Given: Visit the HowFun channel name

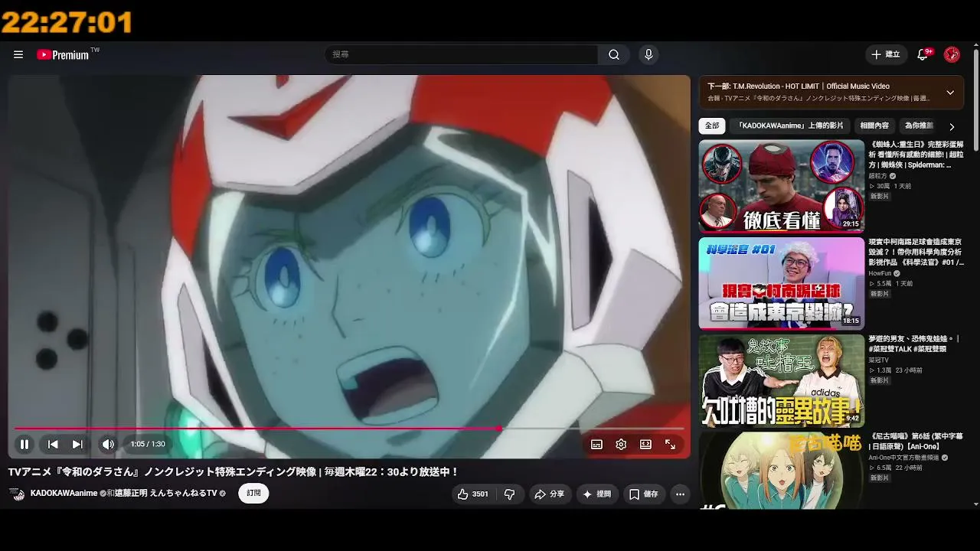Looking at the screenshot, I should [x=880, y=273].
